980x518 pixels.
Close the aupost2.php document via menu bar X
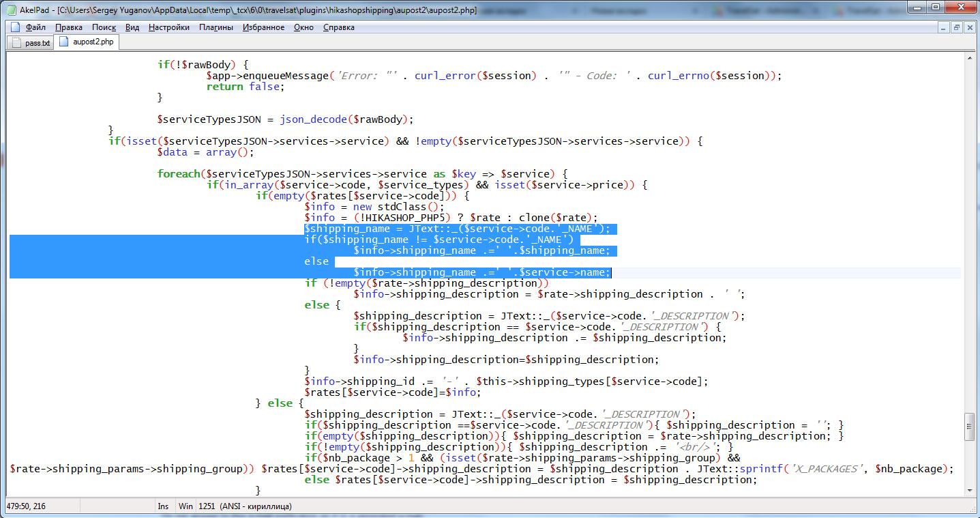coord(969,27)
